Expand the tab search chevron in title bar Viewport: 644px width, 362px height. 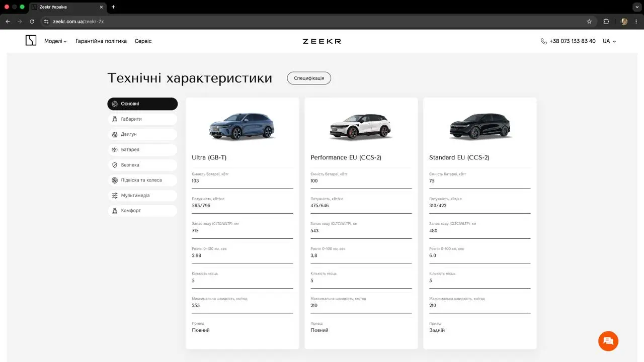(636, 7)
